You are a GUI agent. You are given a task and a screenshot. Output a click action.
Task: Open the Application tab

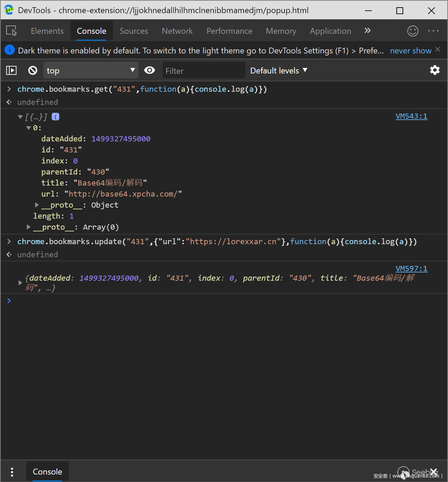coord(330,31)
